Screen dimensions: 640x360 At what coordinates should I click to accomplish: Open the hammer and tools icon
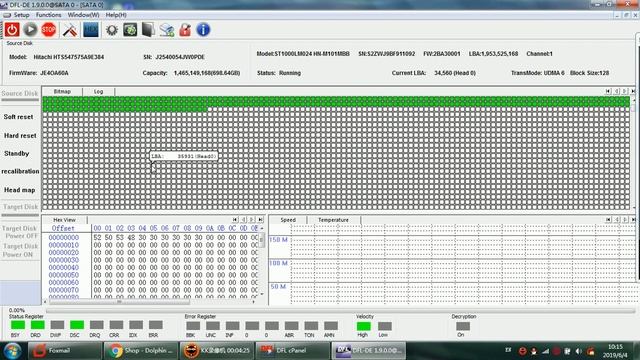click(70, 30)
